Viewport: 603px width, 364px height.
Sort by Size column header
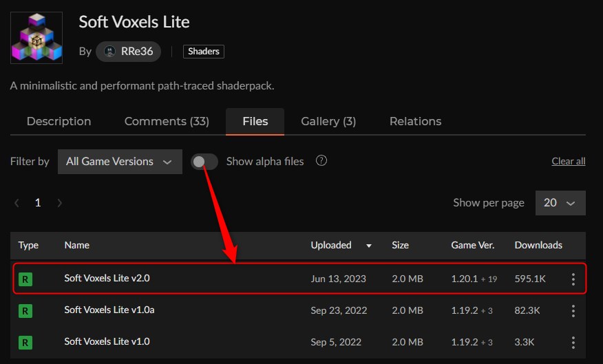point(400,245)
